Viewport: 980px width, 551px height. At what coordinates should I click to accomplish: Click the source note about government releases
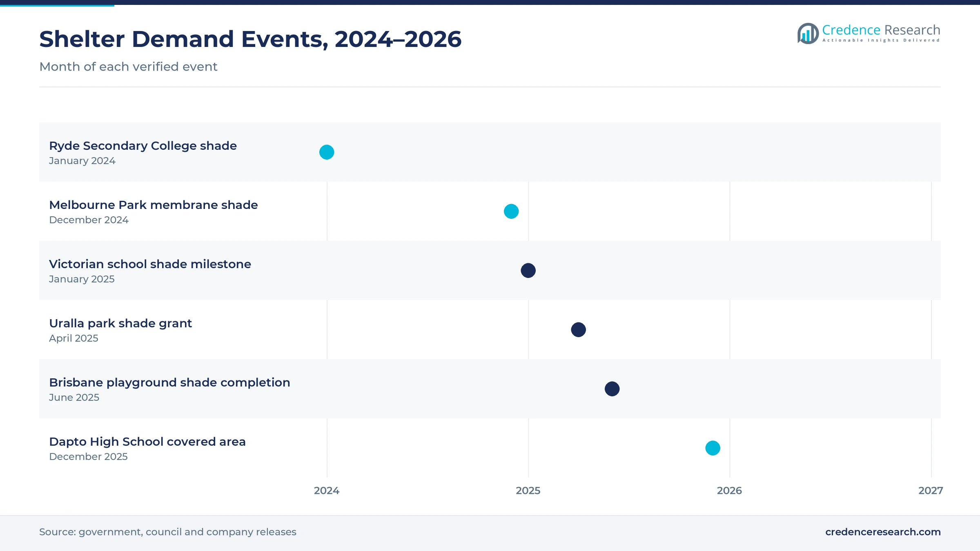pos(168,532)
